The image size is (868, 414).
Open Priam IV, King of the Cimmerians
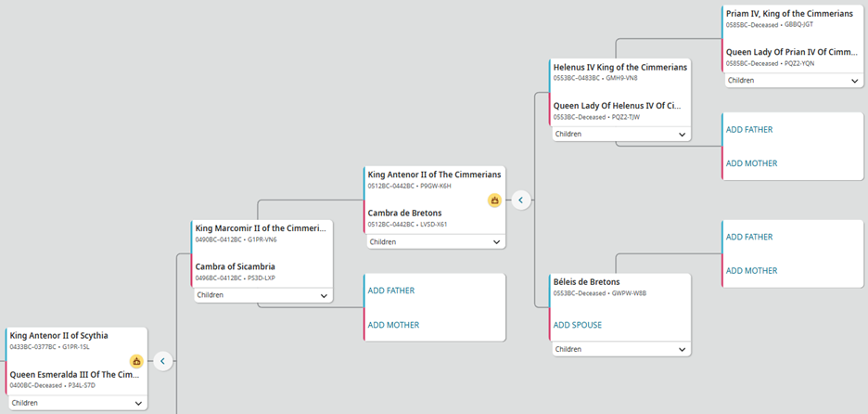789,14
